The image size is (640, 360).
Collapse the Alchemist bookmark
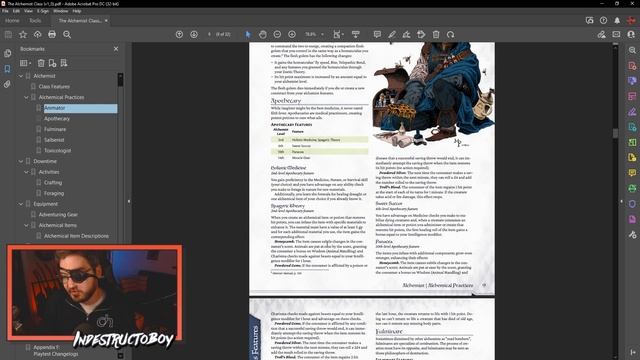(21, 76)
